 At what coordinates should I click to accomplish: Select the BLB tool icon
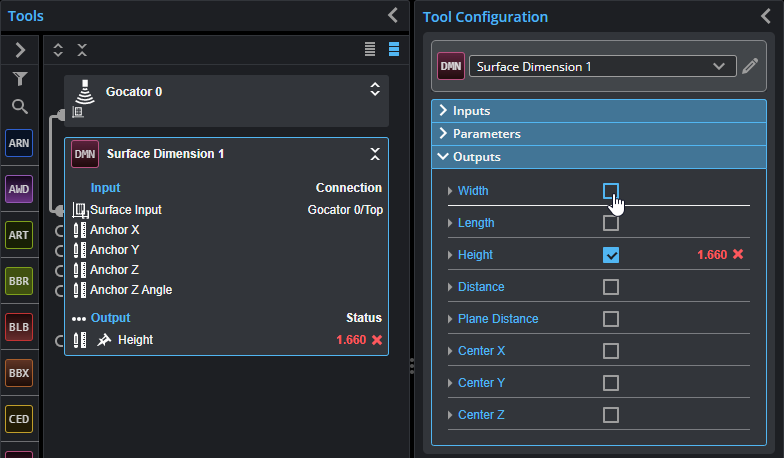[x=19, y=327]
